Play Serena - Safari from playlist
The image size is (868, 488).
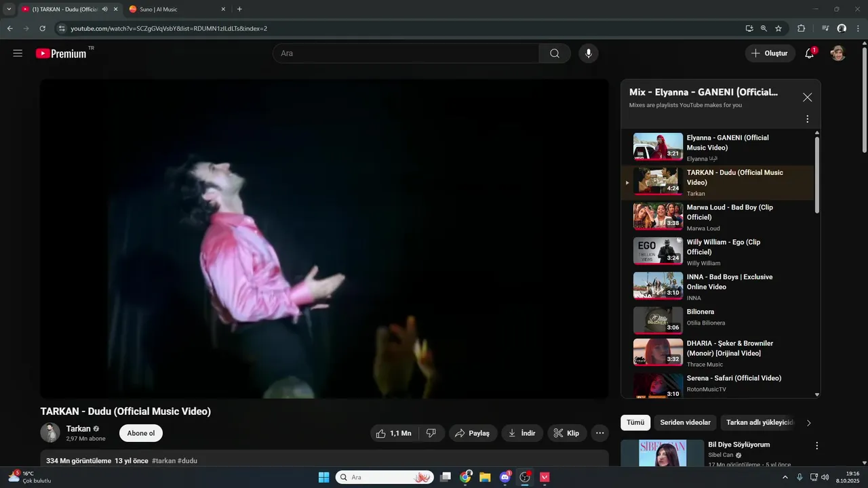coord(717,384)
